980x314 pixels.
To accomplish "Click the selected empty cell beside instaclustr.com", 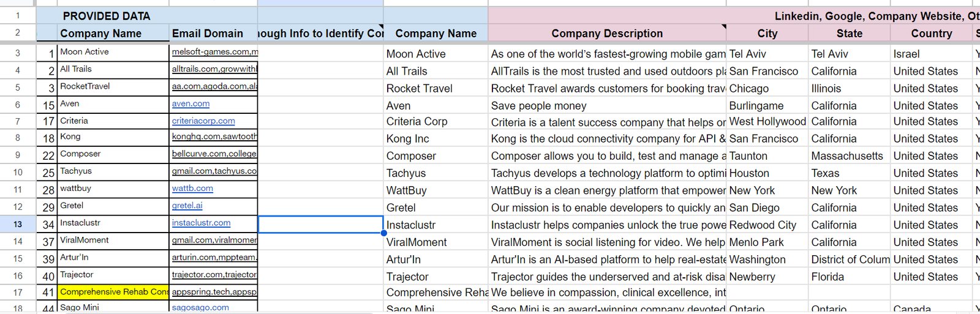I will (320, 225).
